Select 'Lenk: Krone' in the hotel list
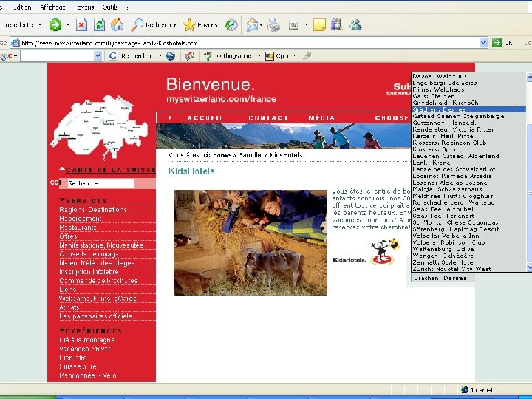Image resolution: width=532 pixels, height=399 pixels. (x=468, y=163)
